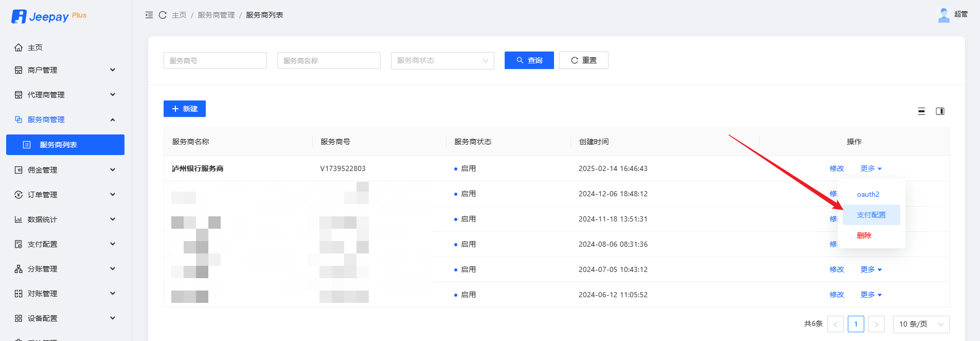Open the user avatar icon

click(x=943, y=15)
